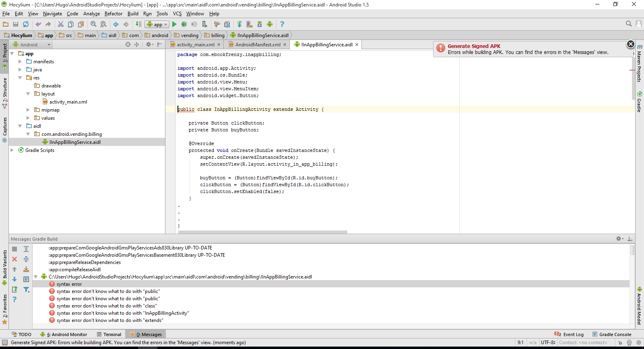The width and height of the screenshot is (644, 349).
Task: Click the Stop square in Messages panel
Action: tap(14, 249)
